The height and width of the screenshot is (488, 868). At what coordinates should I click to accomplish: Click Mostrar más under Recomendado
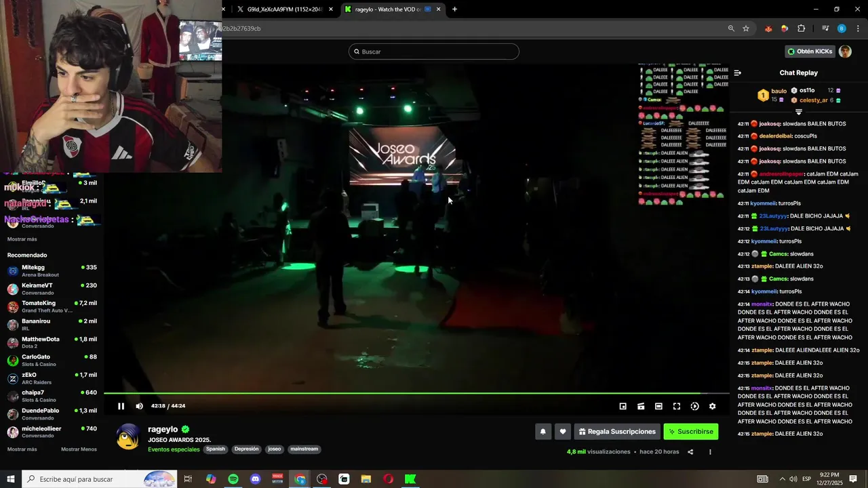point(22,449)
